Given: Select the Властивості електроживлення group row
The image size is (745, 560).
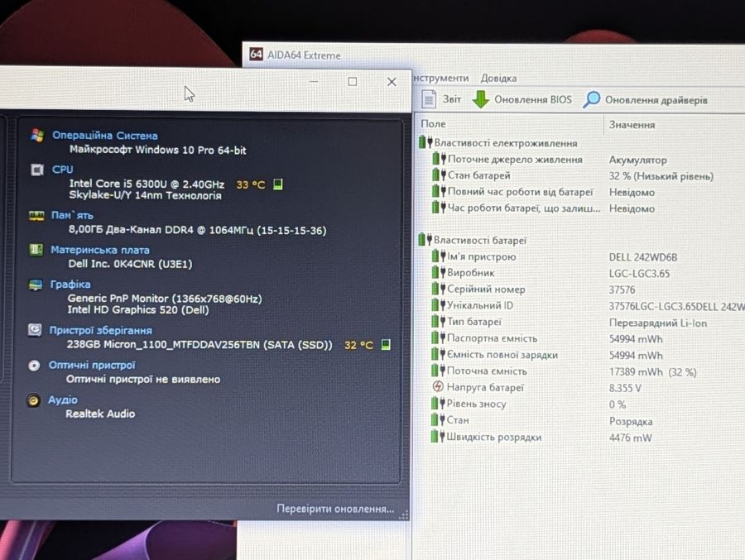Looking at the screenshot, I should (x=498, y=142).
